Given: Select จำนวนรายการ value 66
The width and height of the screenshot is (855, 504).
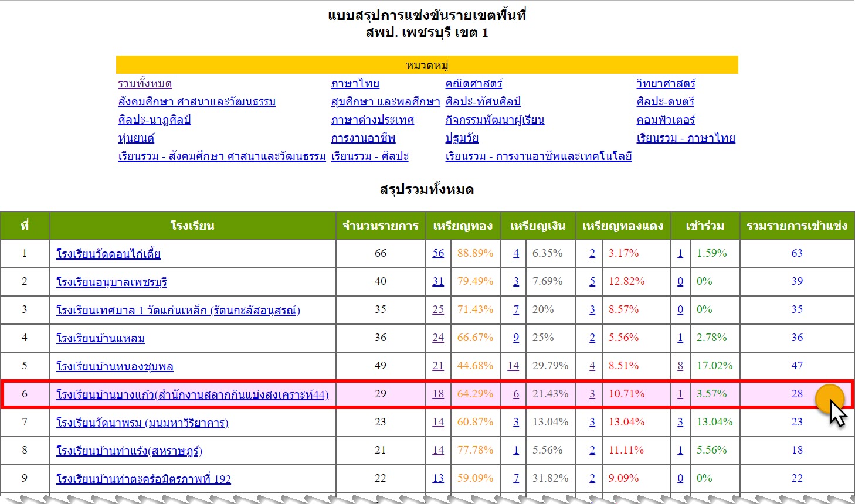Looking at the screenshot, I should [381, 253].
